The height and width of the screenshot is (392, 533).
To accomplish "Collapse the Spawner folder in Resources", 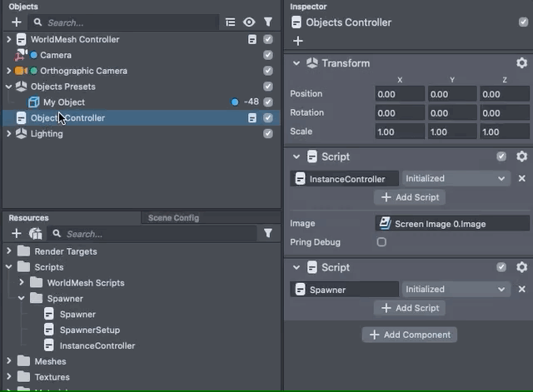I will (x=22, y=298).
